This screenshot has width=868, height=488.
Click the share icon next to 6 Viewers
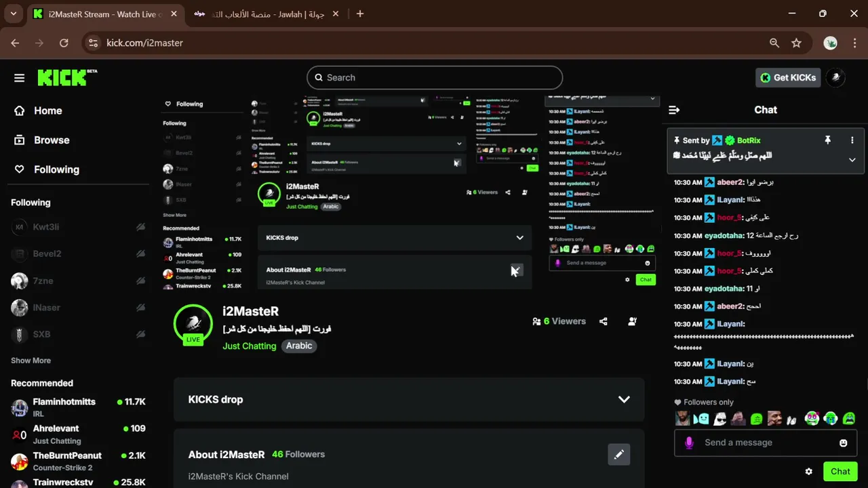pos(604,321)
